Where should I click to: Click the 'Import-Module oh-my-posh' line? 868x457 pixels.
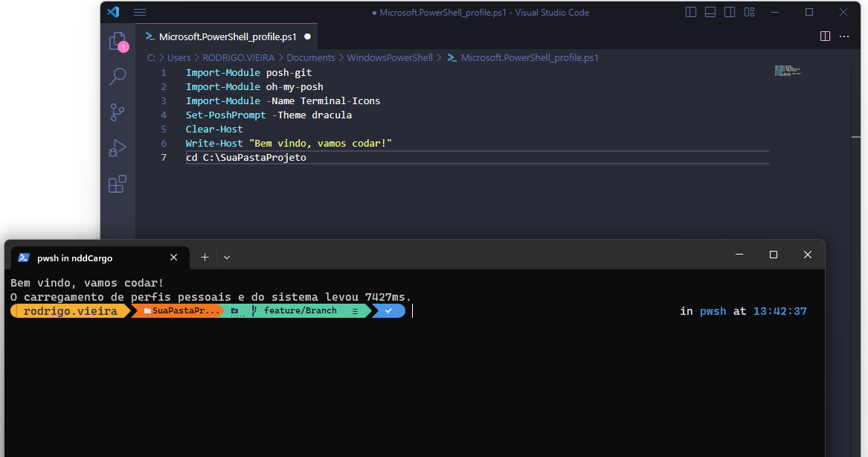pyautogui.click(x=254, y=87)
